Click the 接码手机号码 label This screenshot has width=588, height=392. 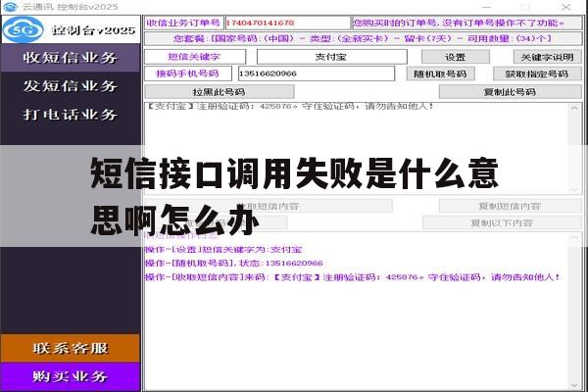click(x=187, y=73)
